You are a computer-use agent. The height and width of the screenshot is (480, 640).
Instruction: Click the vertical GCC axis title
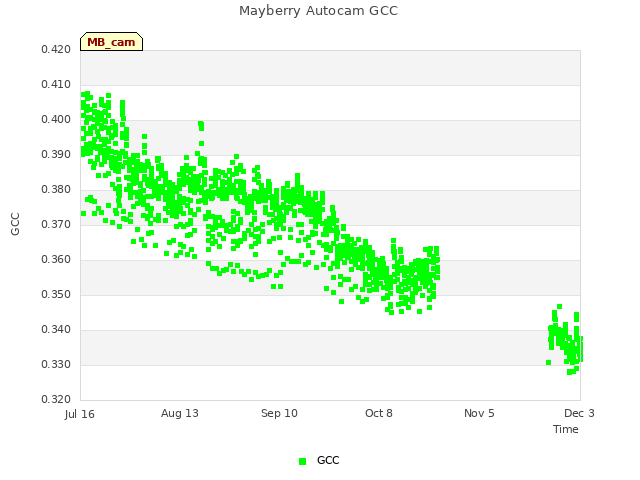click(15, 224)
